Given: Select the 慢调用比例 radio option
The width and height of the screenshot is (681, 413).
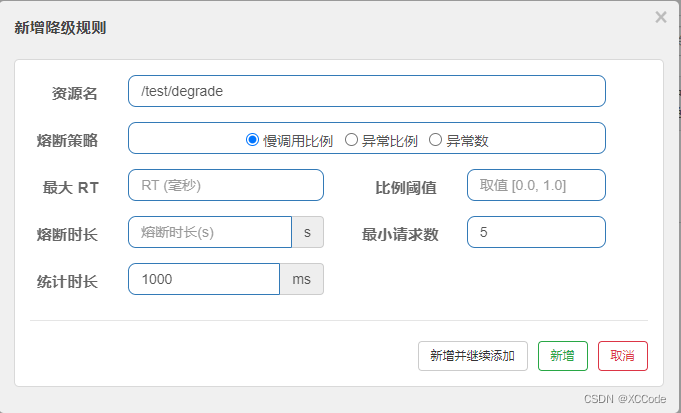Looking at the screenshot, I should tap(252, 140).
